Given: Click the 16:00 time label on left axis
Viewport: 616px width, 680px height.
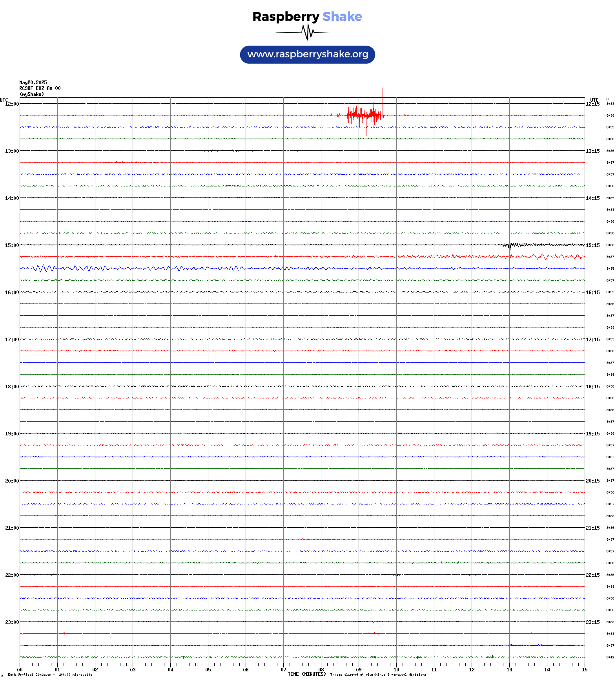Looking at the screenshot, I should click(12, 292).
